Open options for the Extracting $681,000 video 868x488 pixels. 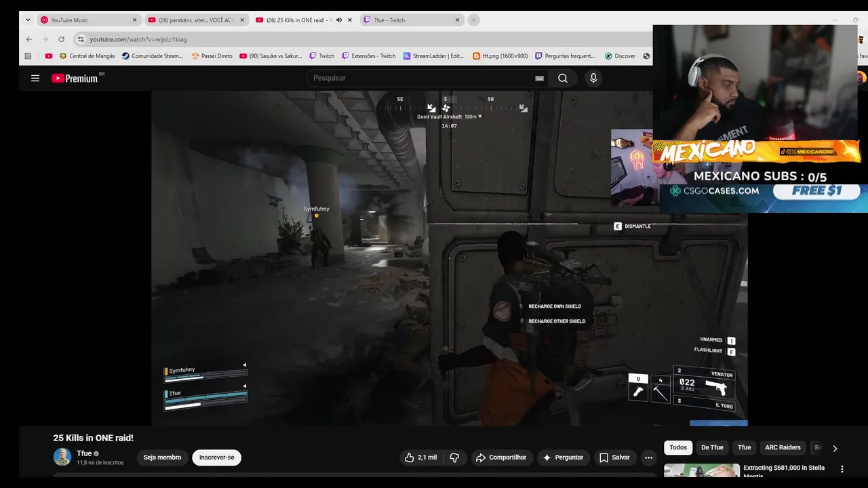(x=842, y=469)
